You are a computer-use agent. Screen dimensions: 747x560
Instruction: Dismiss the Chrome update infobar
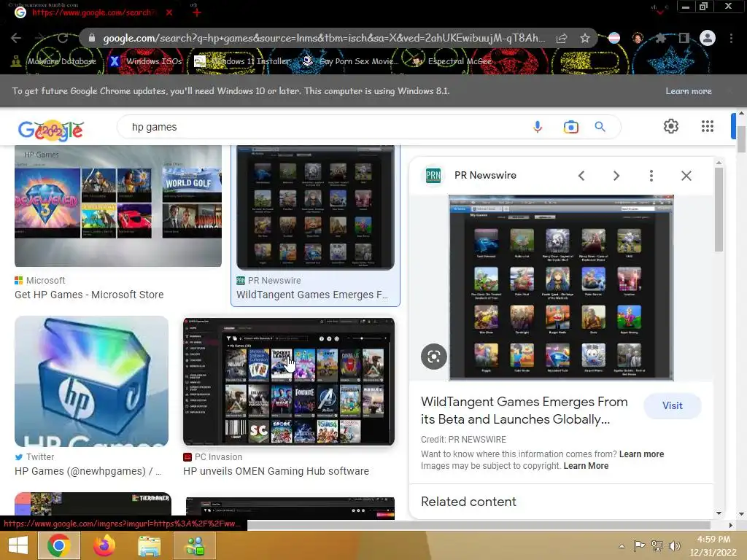[x=731, y=91]
